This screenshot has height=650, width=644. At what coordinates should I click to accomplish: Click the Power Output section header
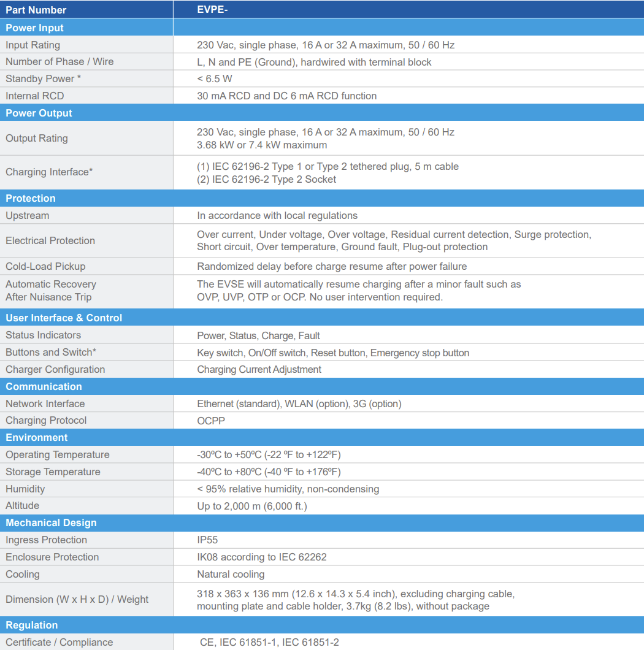pos(39,113)
